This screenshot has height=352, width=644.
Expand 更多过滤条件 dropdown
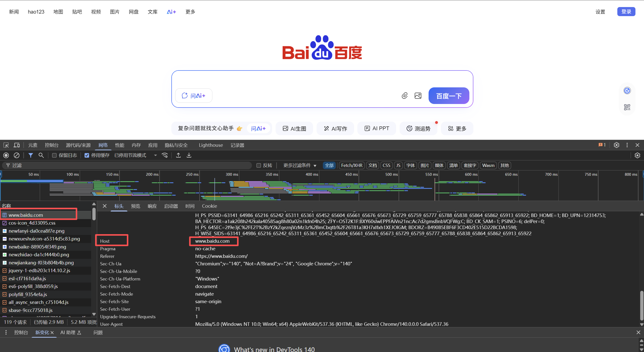(300, 165)
